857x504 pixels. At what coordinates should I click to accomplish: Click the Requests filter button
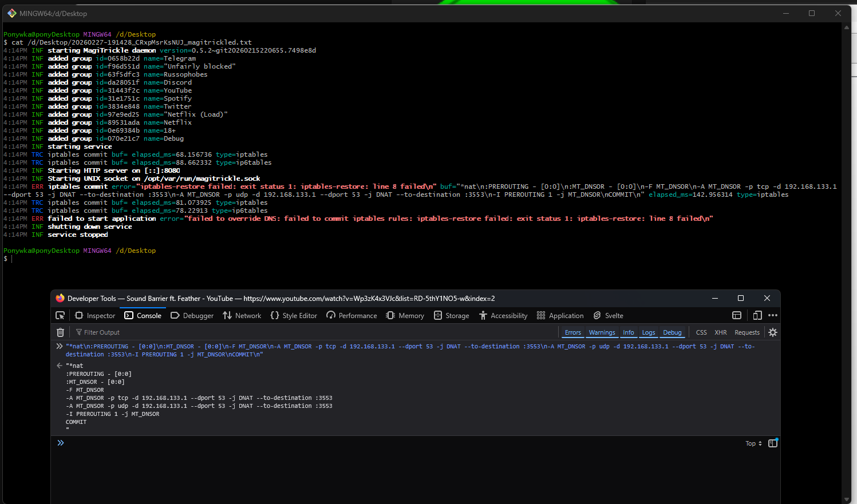[747, 332]
